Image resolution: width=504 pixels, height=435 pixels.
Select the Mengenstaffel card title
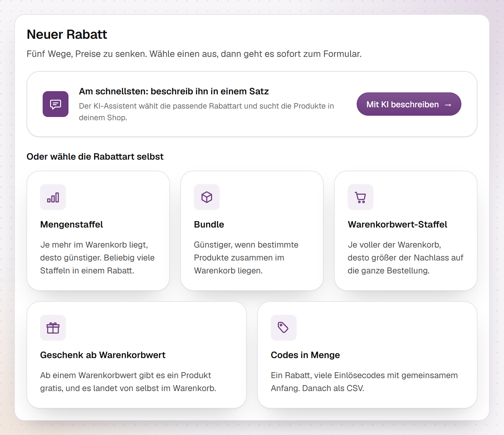tap(71, 224)
